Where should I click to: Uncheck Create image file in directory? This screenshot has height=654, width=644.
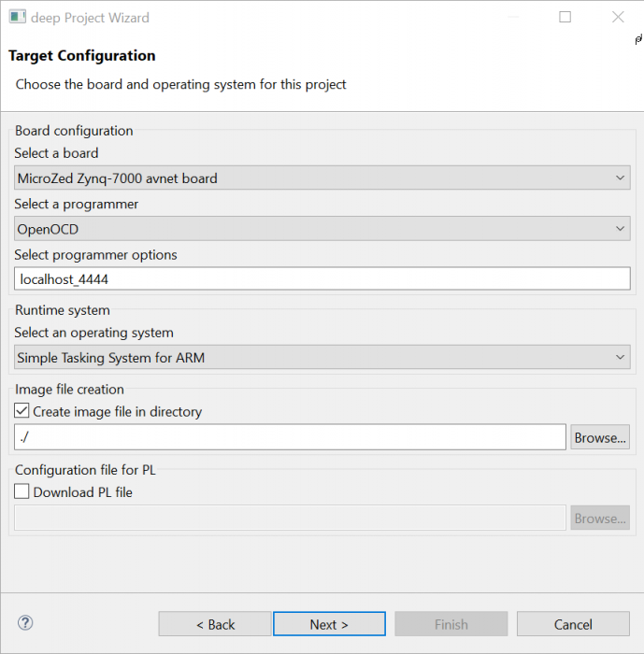click(x=22, y=411)
